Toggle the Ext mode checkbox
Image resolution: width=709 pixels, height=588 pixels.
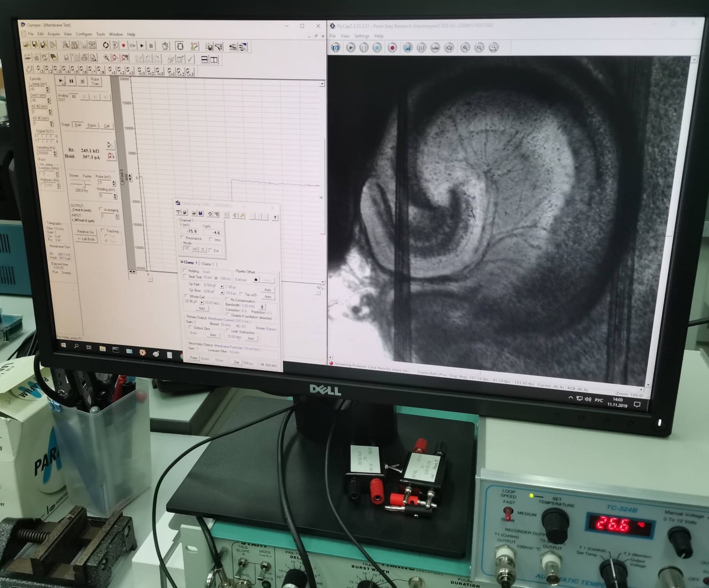pyautogui.click(x=210, y=250)
